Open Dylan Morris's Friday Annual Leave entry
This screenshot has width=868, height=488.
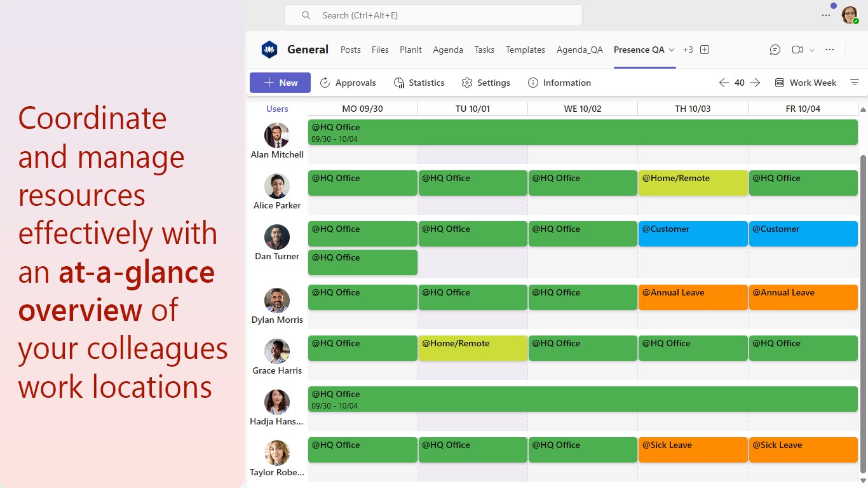click(803, 297)
